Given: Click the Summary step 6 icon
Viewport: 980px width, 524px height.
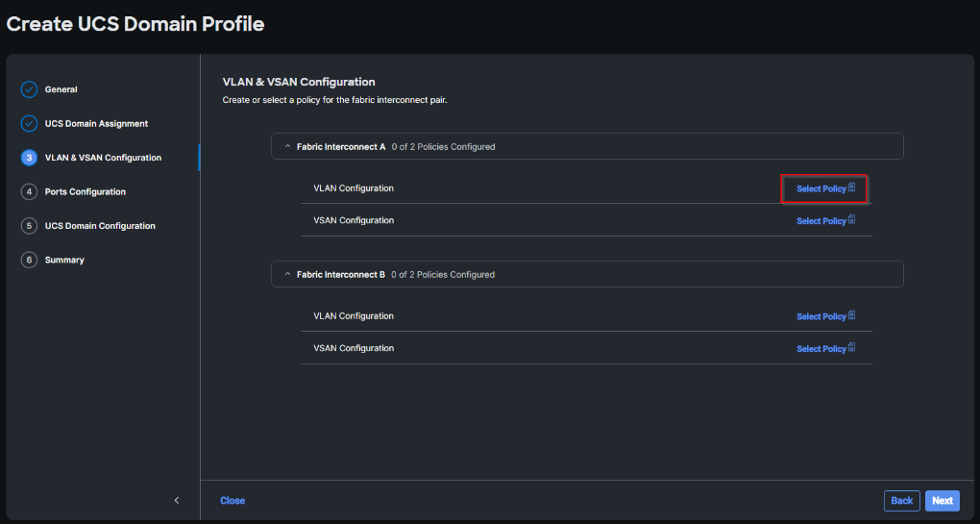Looking at the screenshot, I should tap(29, 260).
